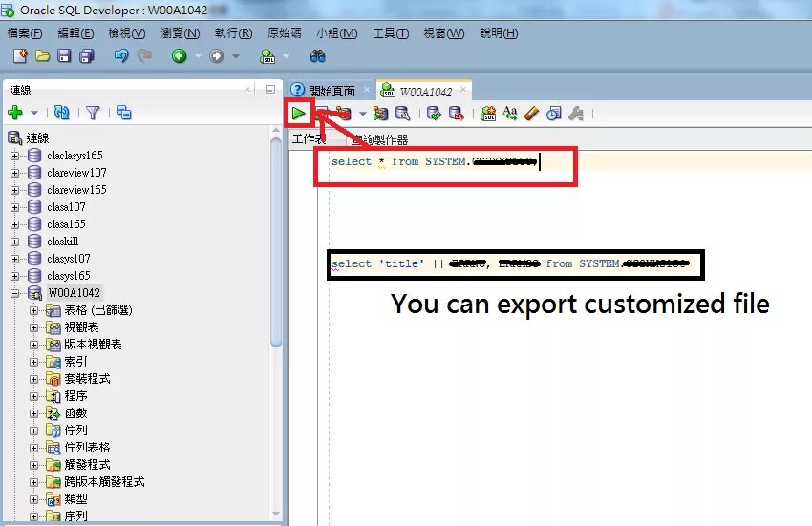This screenshot has width=812, height=526.
Task: Close the 開始頁面 tab
Action: coord(367,90)
